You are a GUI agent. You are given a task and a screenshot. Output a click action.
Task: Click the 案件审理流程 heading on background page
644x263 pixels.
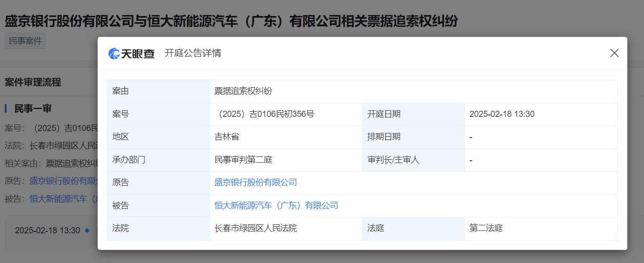33,82
